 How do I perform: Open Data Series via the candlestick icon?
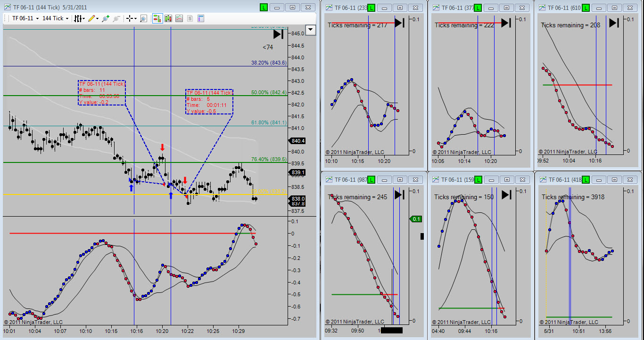point(168,18)
